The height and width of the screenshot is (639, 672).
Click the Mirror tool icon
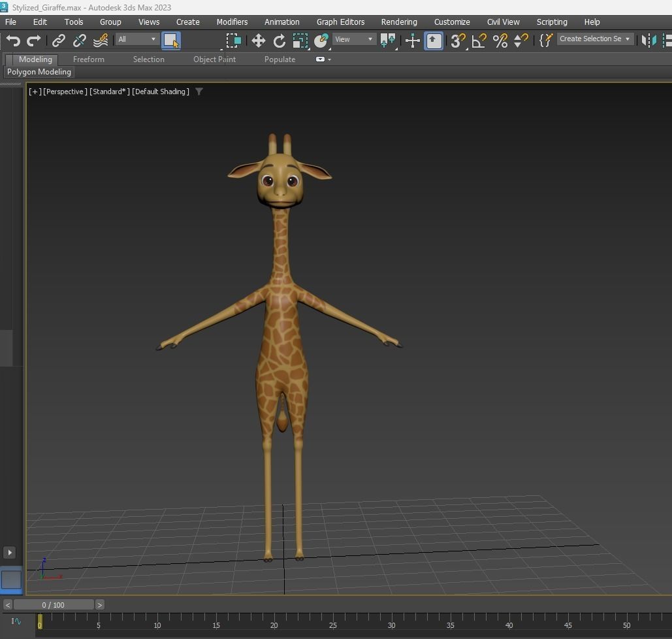point(649,41)
